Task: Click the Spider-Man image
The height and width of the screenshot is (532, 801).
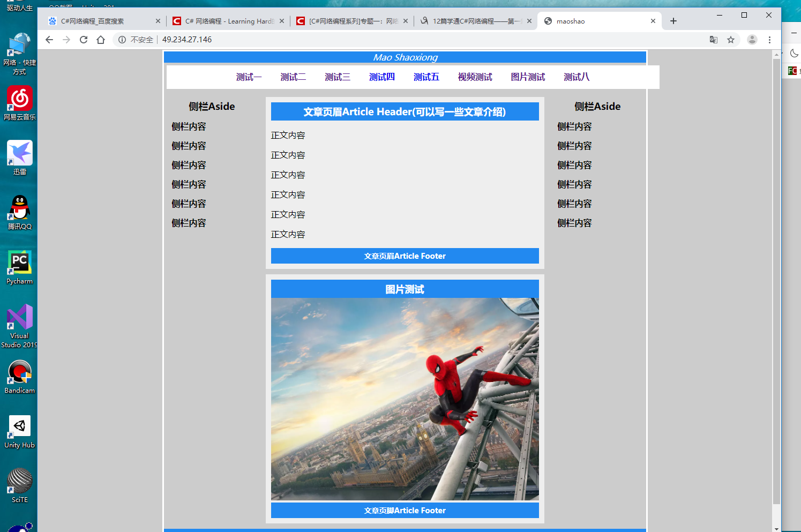Action: [x=405, y=399]
